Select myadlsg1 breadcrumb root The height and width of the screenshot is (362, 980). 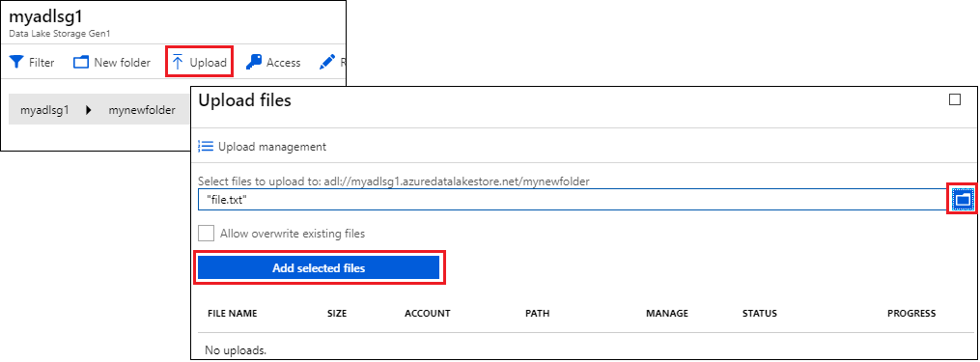pos(44,110)
